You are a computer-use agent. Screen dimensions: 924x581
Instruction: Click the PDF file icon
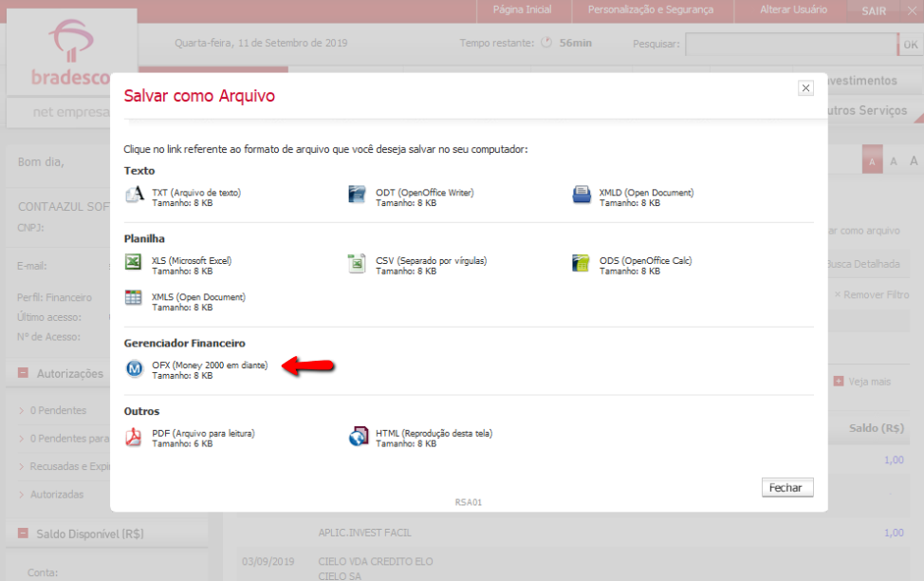pos(133,437)
